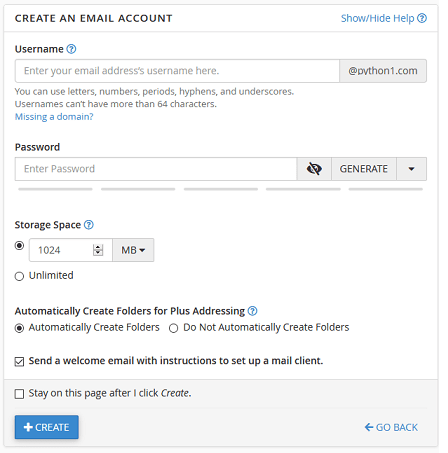Image resolution: width=448 pixels, height=453 pixels.
Task: Decrease storage value with the down spinner
Action: point(98,253)
